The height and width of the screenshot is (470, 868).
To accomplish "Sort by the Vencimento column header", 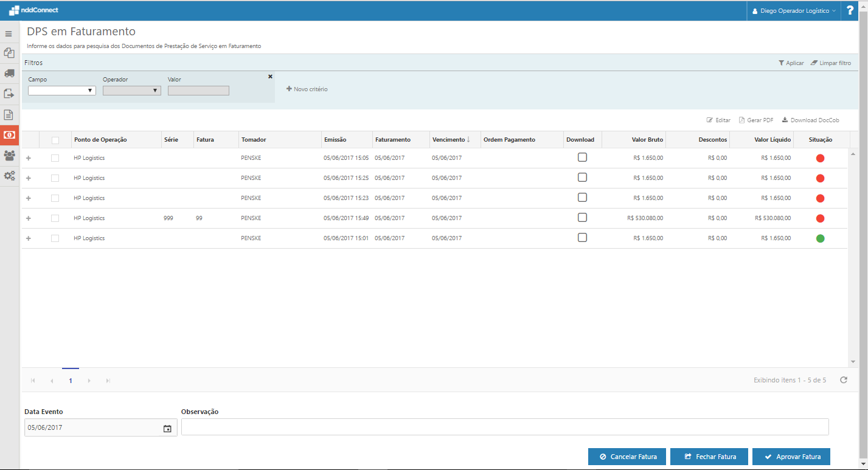I will click(450, 140).
